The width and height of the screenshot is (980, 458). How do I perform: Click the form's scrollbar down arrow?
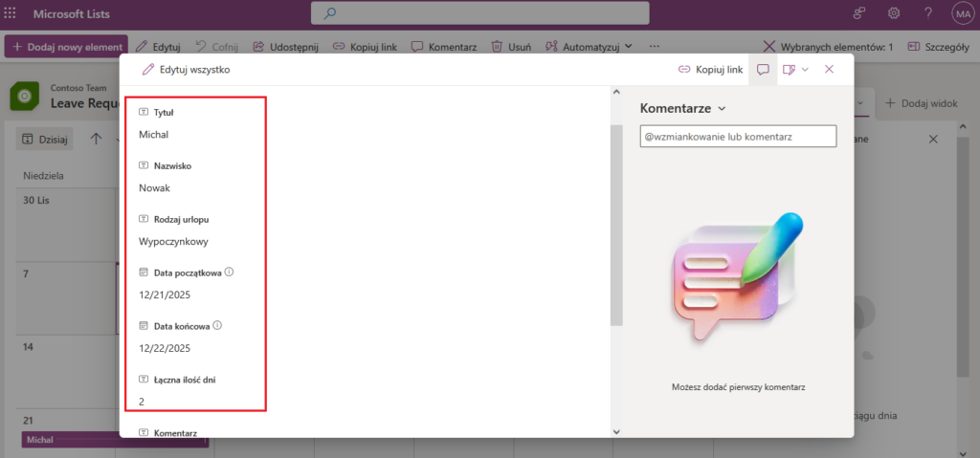click(x=616, y=431)
